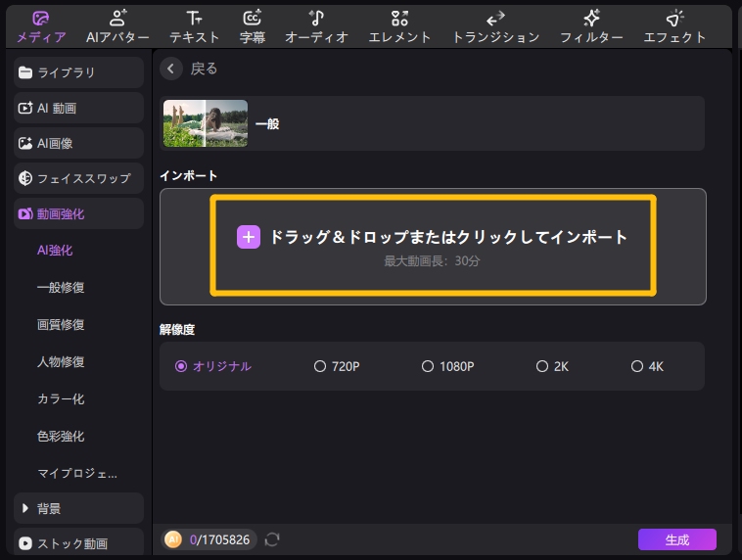Click the 一般 preview thumbnail
Viewport: 742px width, 560px height.
point(206,123)
